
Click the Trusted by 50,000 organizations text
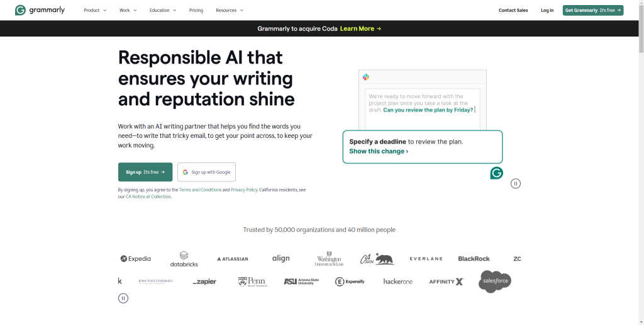pos(319,229)
